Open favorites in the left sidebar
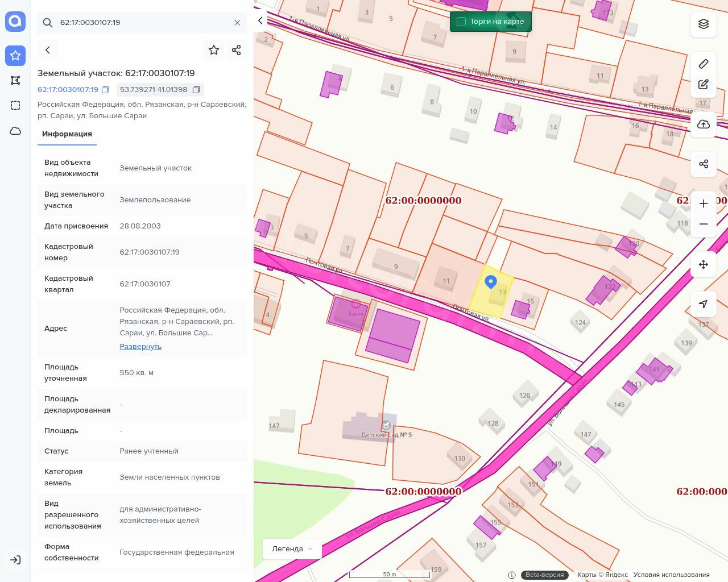 click(15, 55)
